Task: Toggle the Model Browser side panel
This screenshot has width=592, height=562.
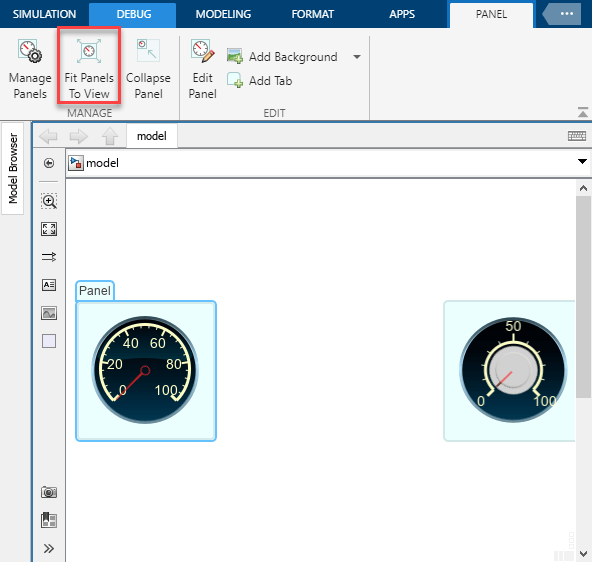Action: pos(13,168)
